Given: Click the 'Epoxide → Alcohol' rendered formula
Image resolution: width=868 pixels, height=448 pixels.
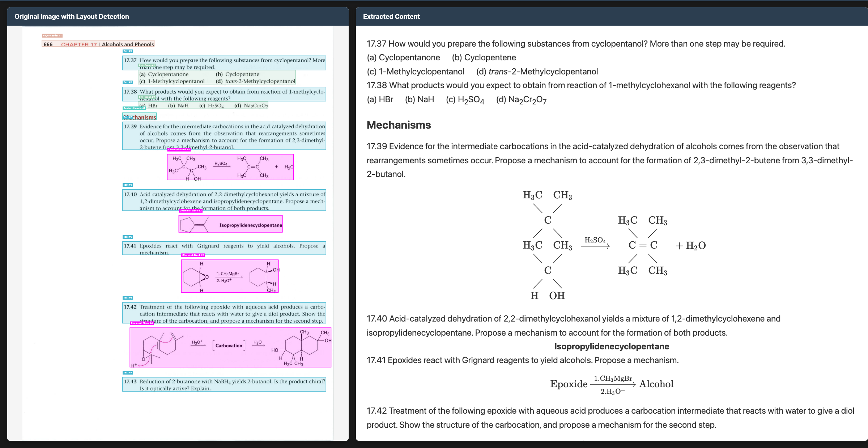Looking at the screenshot, I should pyautogui.click(x=612, y=384).
